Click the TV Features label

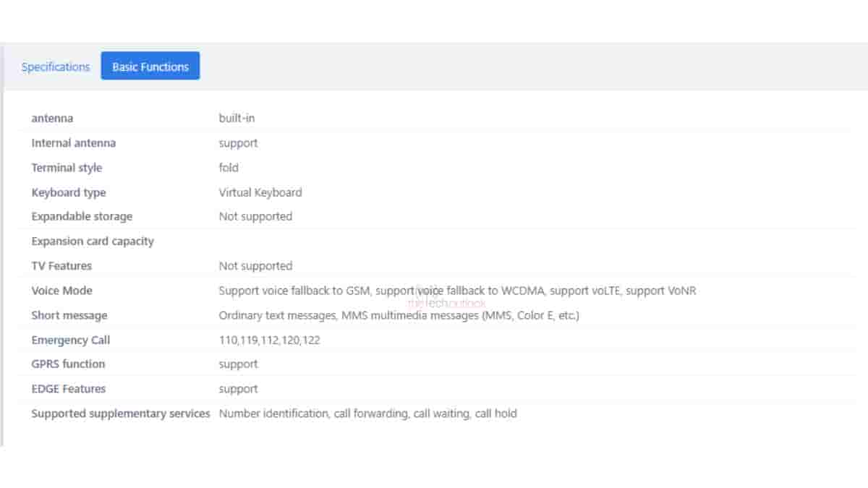(x=61, y=266)
